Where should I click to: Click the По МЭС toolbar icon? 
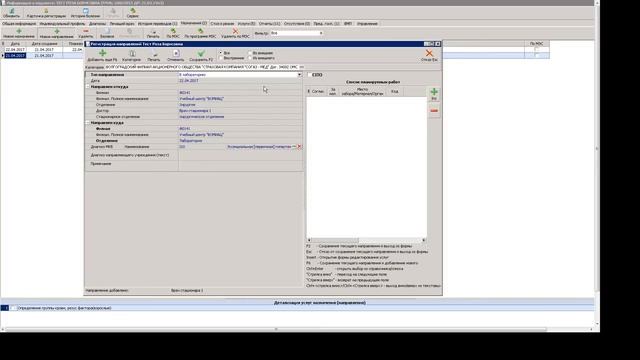coord(173,33)
